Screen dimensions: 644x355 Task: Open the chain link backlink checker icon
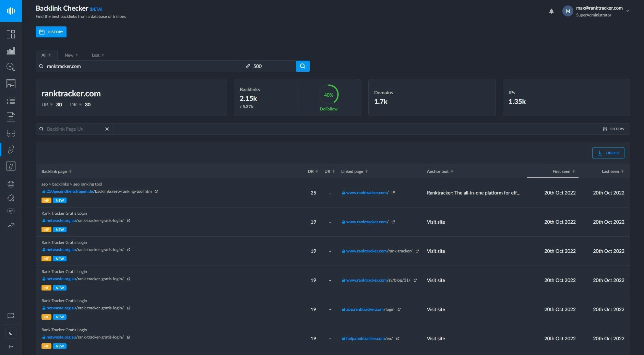(x=11, y=150)
